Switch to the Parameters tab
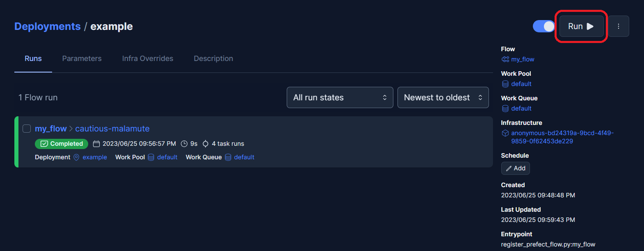 [x=82, y=59]
